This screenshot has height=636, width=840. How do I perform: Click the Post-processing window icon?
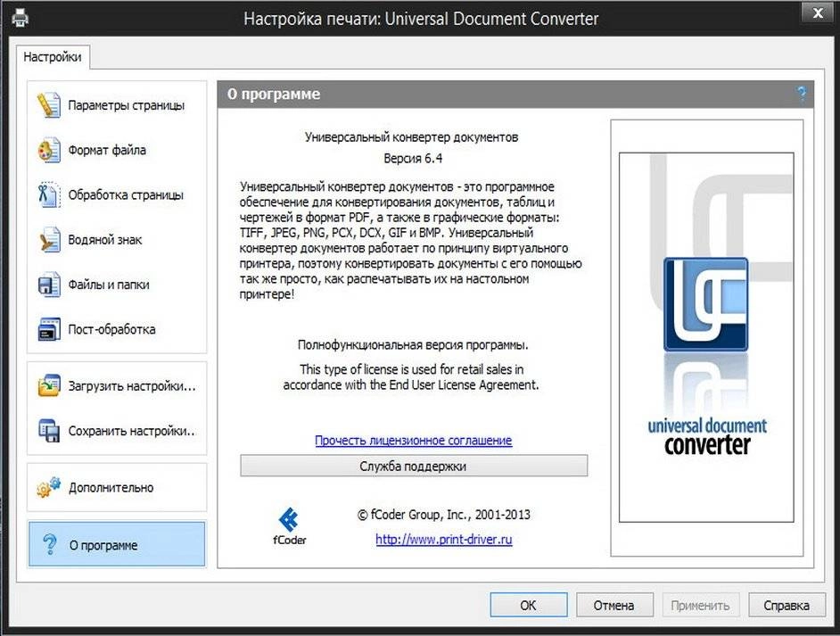(49, 329)
